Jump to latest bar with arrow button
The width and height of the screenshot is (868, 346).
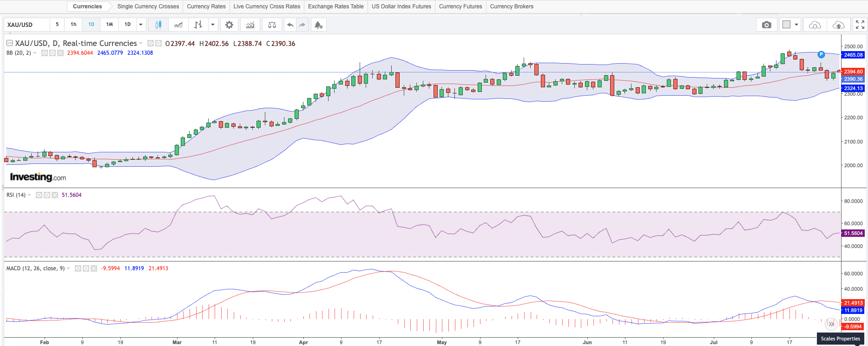[831, 324]
